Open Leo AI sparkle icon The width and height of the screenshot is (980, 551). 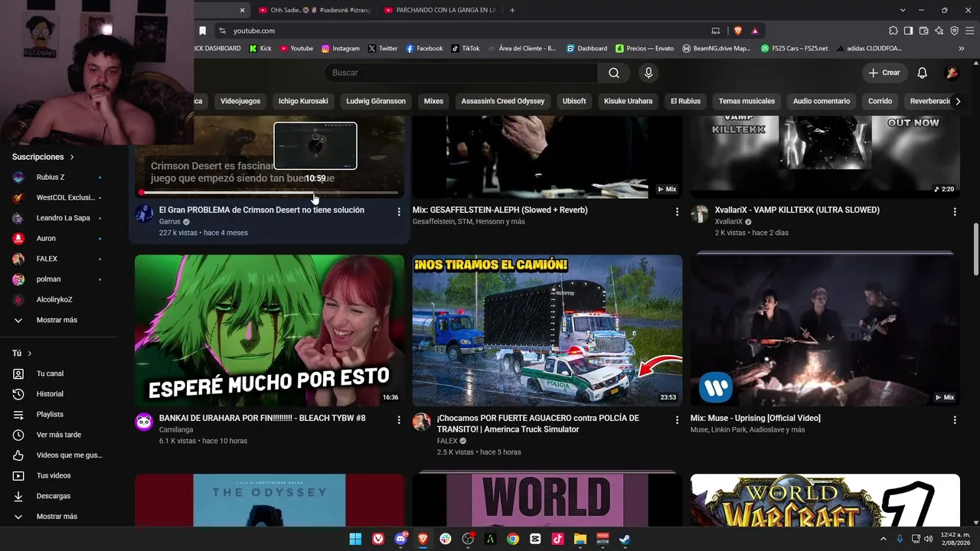939,31
